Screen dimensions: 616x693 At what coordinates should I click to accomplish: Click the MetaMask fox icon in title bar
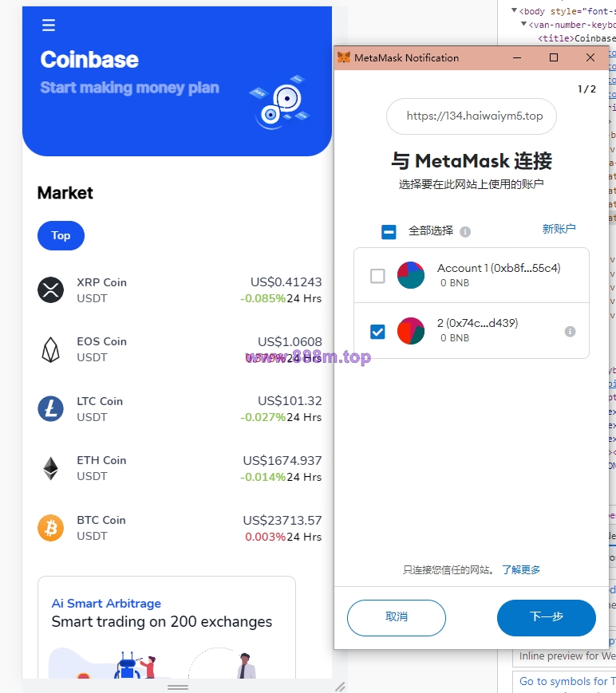344,57
